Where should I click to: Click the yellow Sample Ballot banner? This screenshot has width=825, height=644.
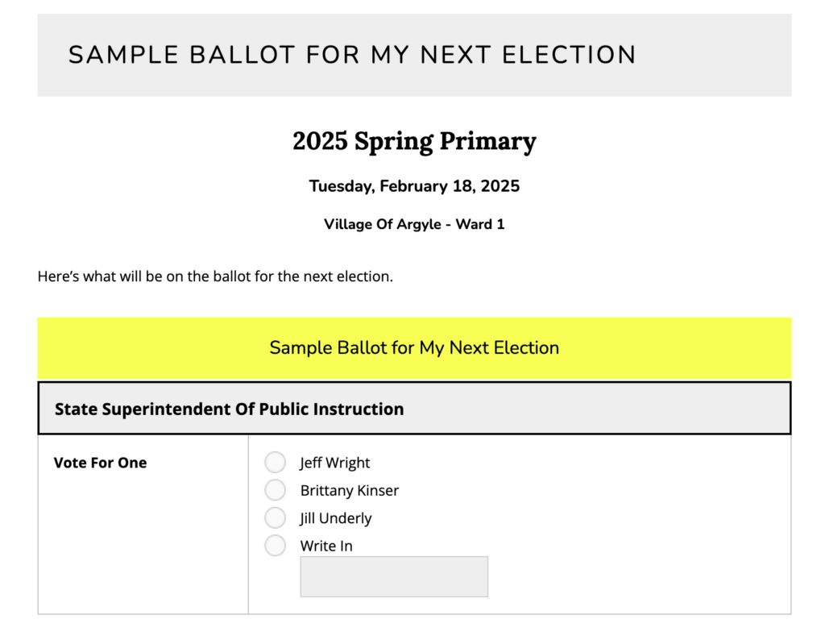pyautogui.click(x=414, y=348)
